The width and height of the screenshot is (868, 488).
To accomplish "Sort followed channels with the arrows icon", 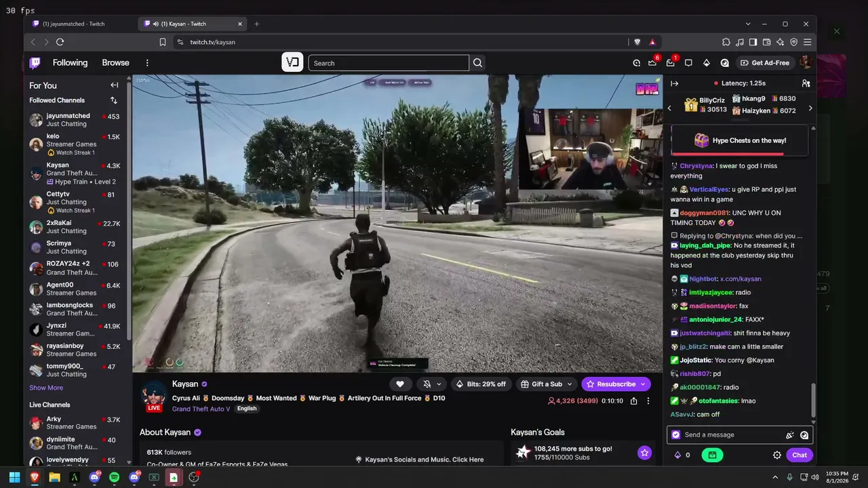I will point(114,100).
